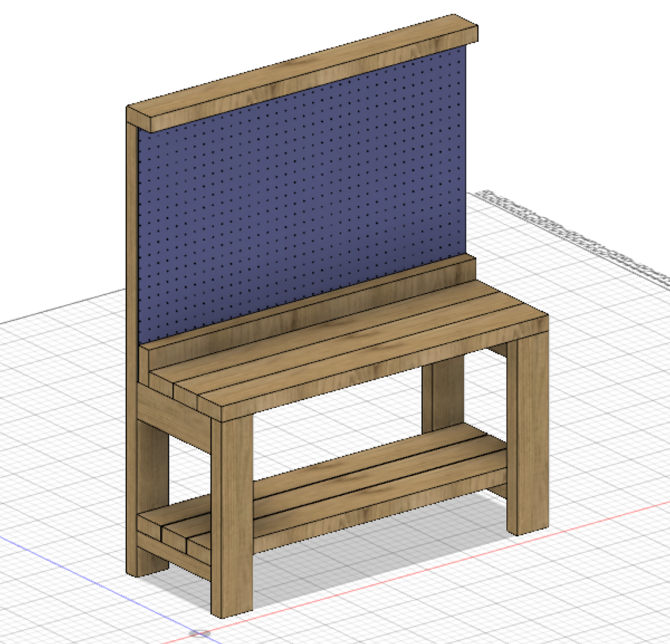Select the red X axis line

click(x=458, y=556)
